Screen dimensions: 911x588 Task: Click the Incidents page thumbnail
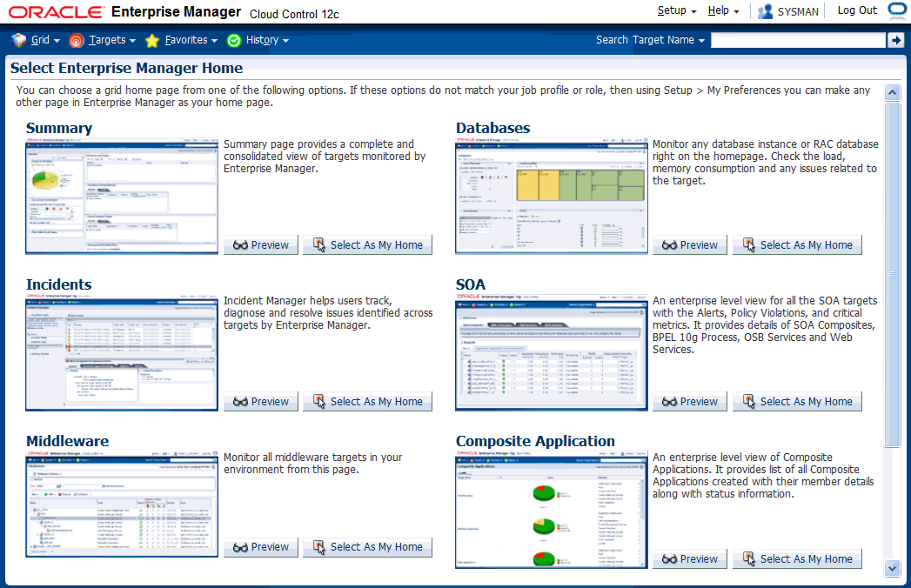tap(122, 352)
